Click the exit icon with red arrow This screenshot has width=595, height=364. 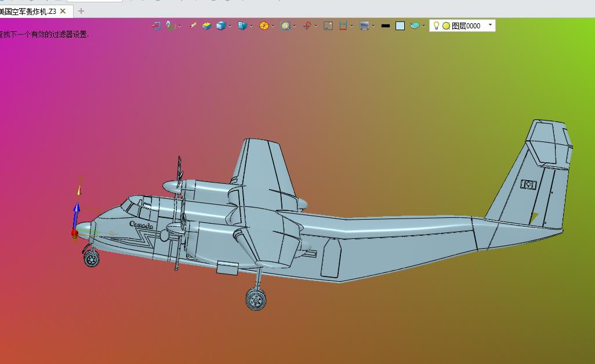157,26
